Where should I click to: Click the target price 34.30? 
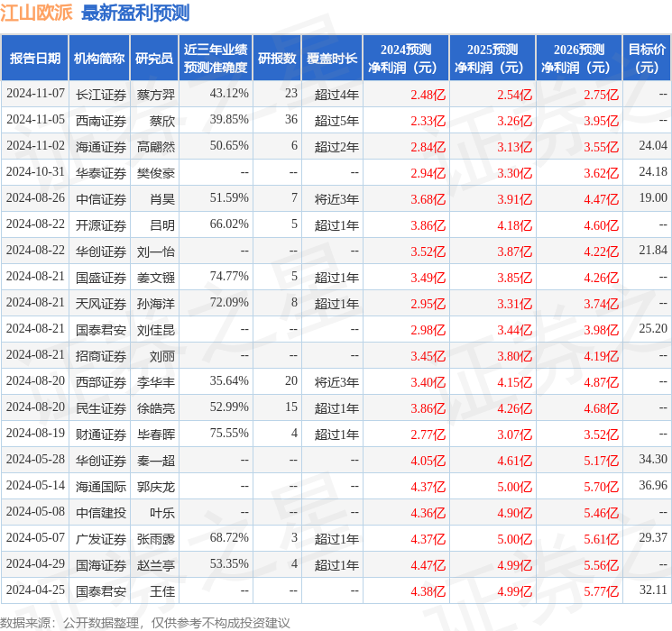pyautogui.click(x=653, y=459)
